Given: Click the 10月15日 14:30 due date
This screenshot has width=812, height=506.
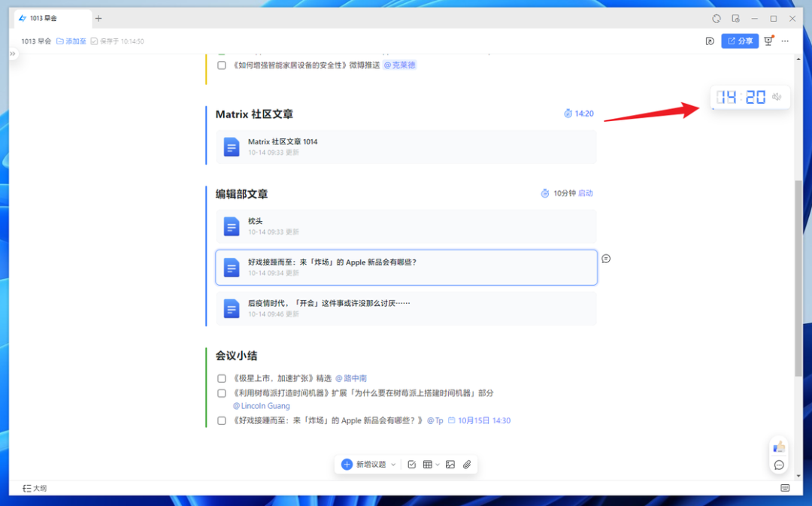Looking at the screenshot, I should pos(480,420).
